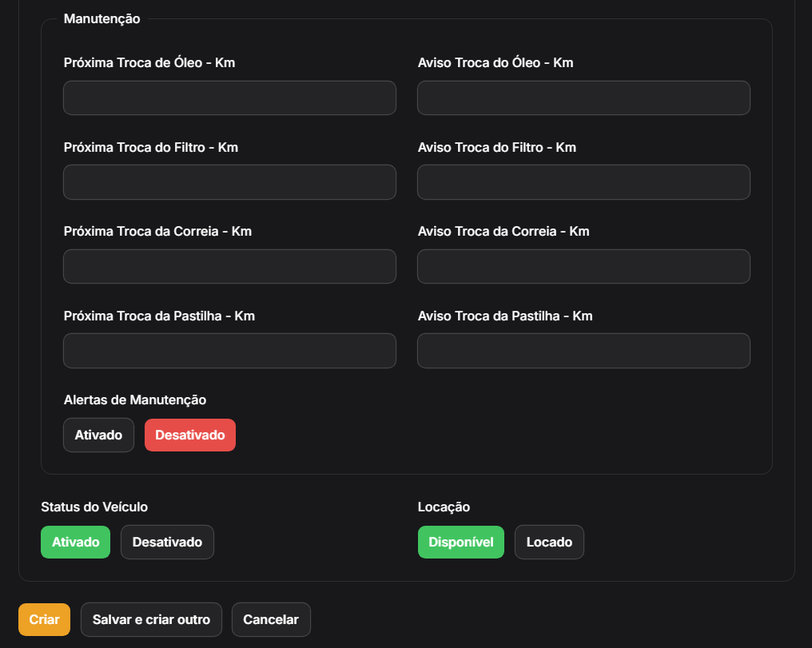Screen dimensions: 812x648
Task: Set Status do Veículo to Ativado
Action: click(76, 543)
